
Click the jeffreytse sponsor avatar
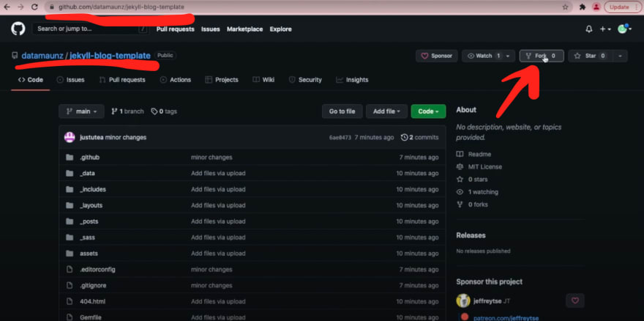pos(463,300)
